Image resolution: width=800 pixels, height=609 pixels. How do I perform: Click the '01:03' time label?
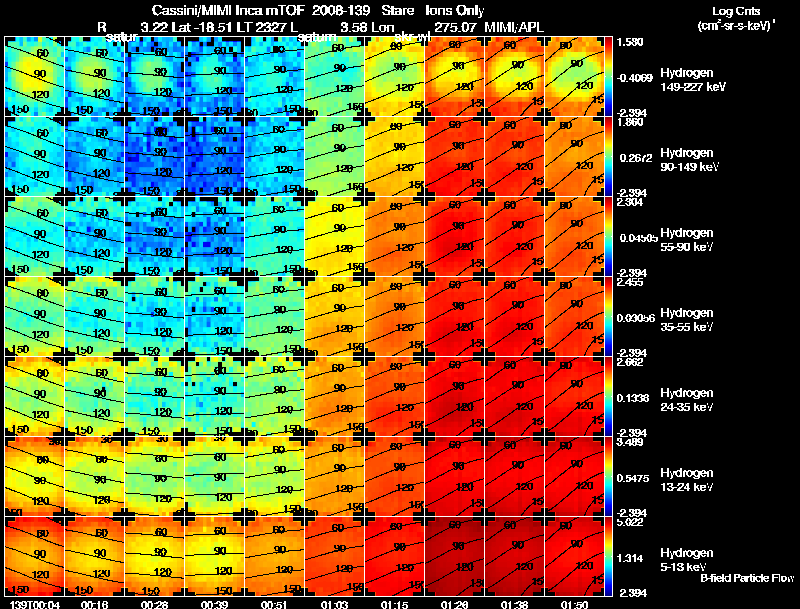334,604
